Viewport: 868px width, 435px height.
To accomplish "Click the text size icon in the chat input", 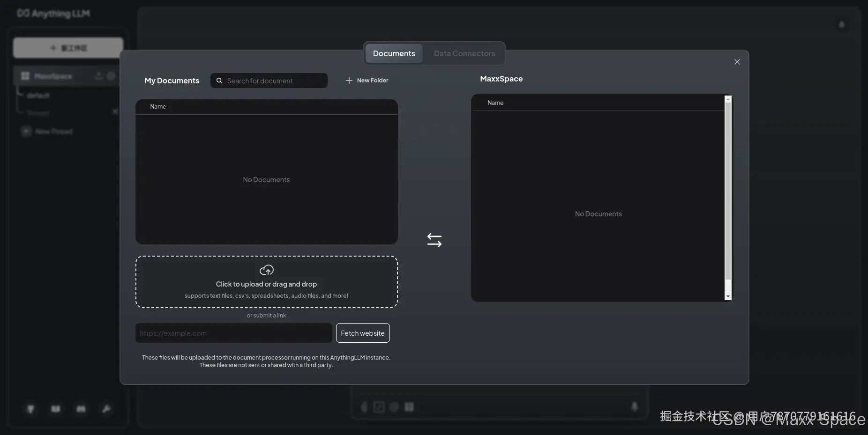I will point(409,407).
